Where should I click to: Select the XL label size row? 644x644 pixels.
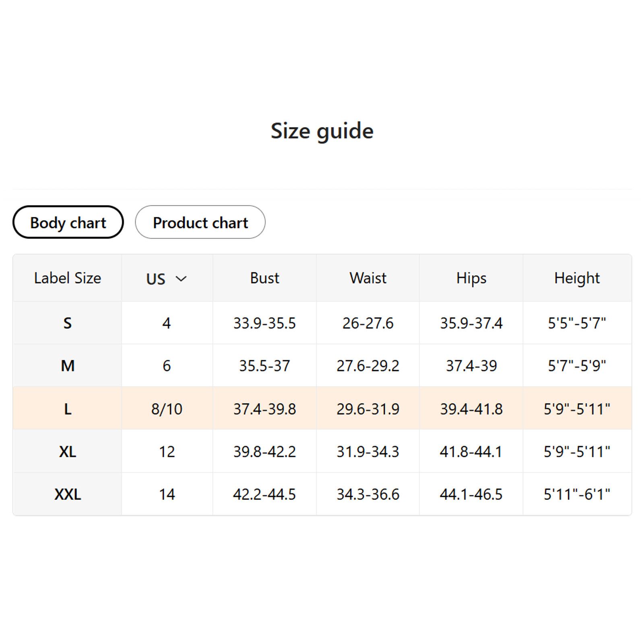pos(322,451)
